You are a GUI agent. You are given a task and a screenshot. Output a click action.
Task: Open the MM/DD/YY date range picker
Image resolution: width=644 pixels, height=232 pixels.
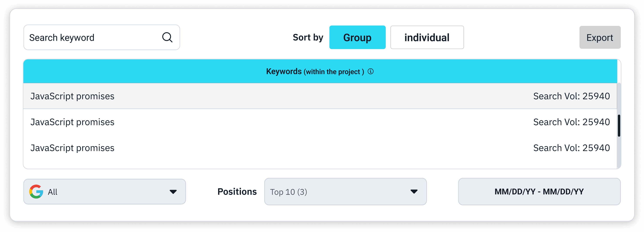[x=539, y=192]
